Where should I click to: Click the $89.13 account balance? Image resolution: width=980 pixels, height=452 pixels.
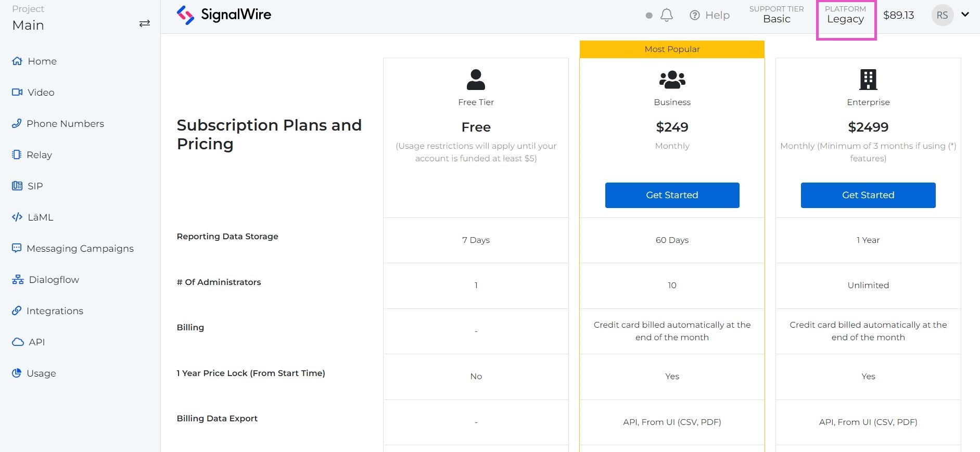tap(898, 15)
